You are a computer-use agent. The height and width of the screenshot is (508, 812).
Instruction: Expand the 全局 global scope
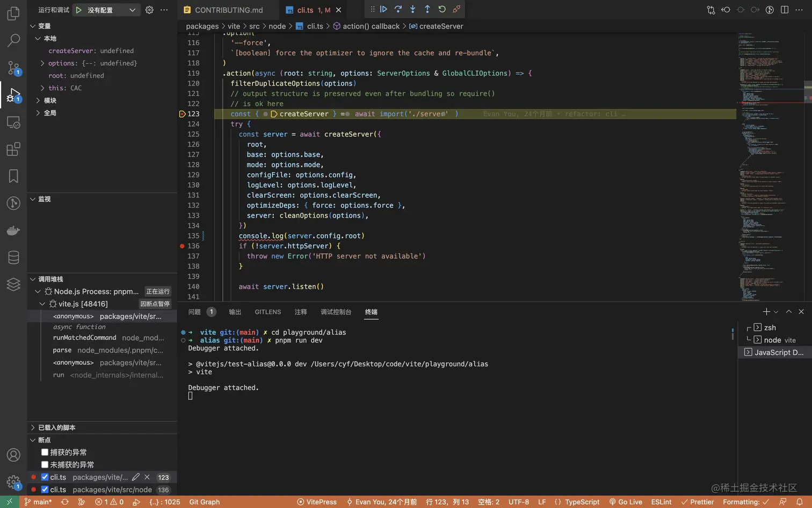38,113
